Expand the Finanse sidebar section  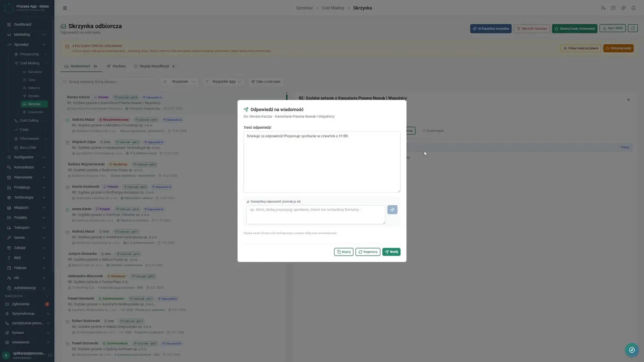(27, 268)
